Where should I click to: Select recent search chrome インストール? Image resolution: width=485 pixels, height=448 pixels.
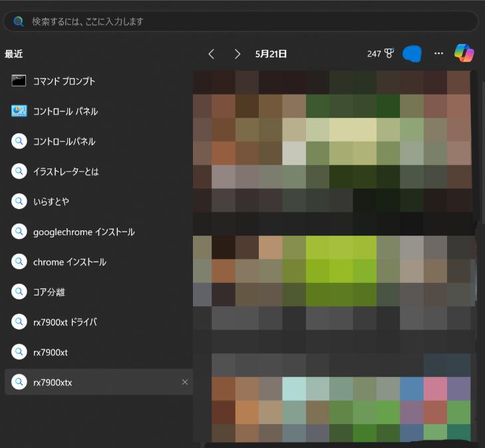point(98,262)
